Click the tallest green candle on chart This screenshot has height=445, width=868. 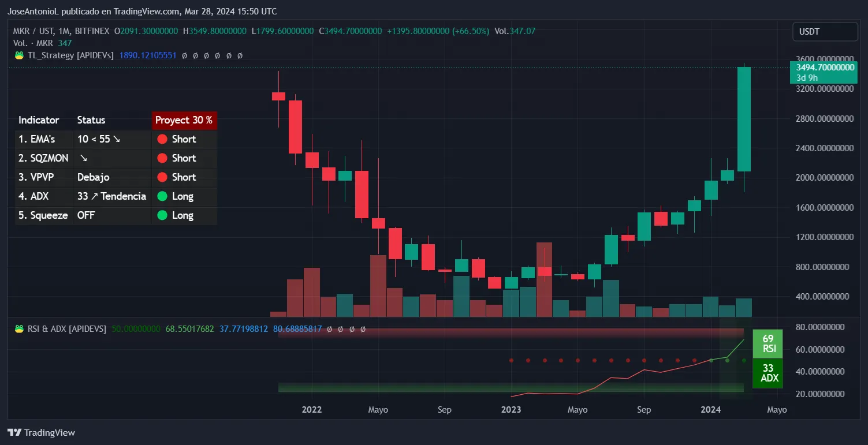[744, 119]
